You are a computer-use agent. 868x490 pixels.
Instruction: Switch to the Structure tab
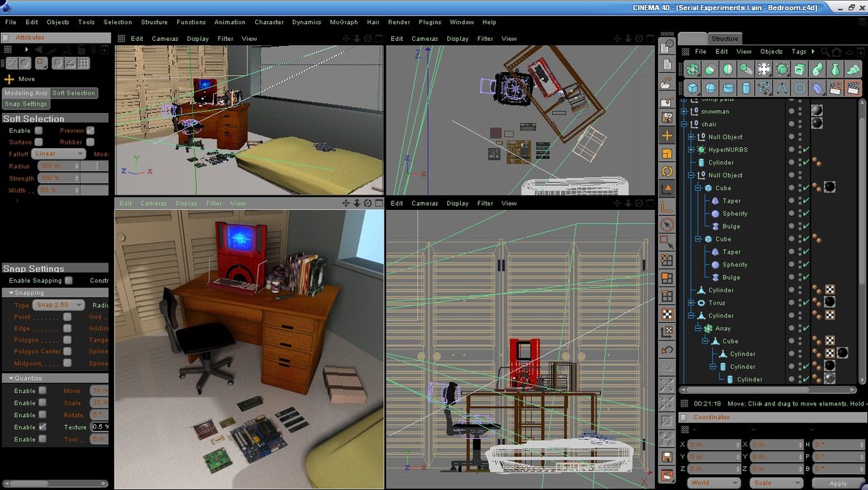tap(724, 38)
